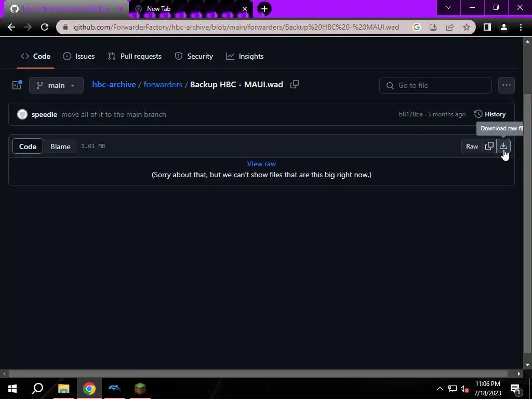
Task: Click the install app icon in address bar
Action: pyautogui.click(x=433, y=27)
